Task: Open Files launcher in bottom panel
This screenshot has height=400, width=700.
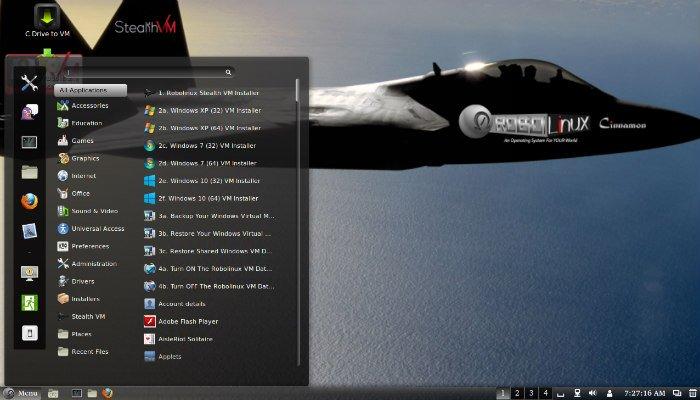Action: [92, 393]
